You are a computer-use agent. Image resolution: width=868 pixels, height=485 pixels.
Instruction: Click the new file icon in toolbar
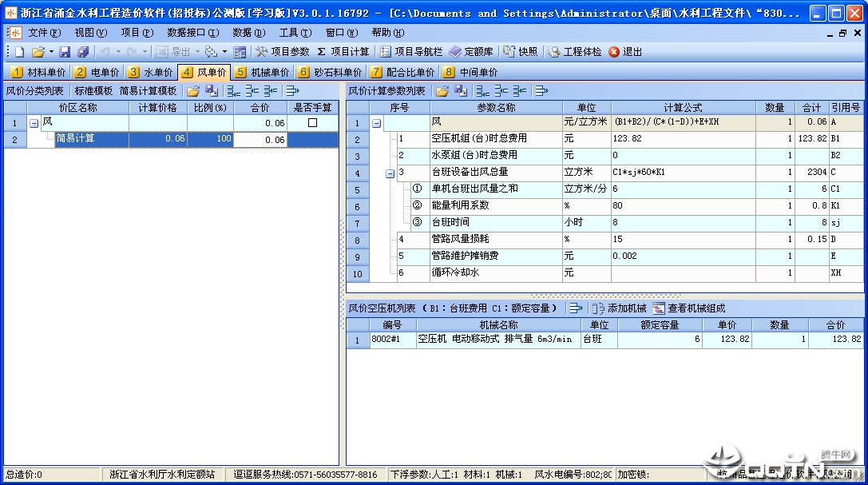tap(20, 52)
